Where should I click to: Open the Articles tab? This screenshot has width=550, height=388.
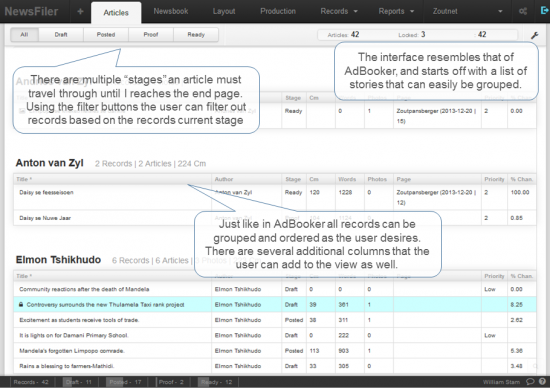pos(116,13)
